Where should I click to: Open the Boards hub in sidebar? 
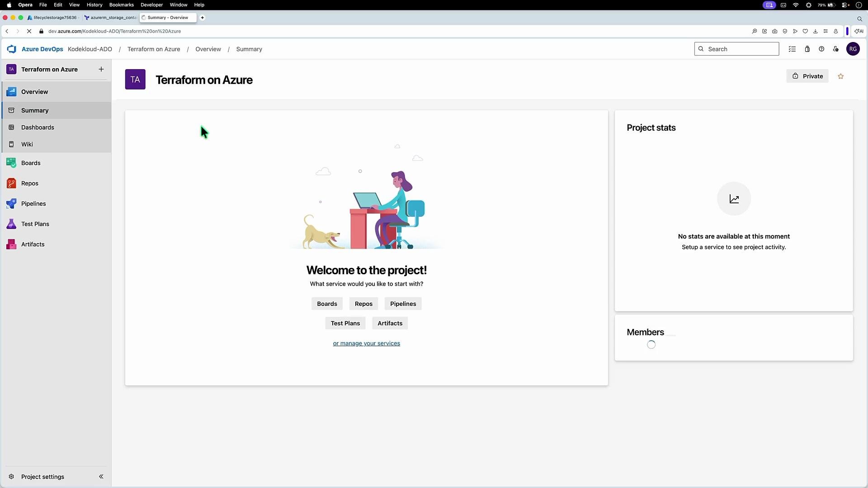pyautogui.click(x=57, y=163)
